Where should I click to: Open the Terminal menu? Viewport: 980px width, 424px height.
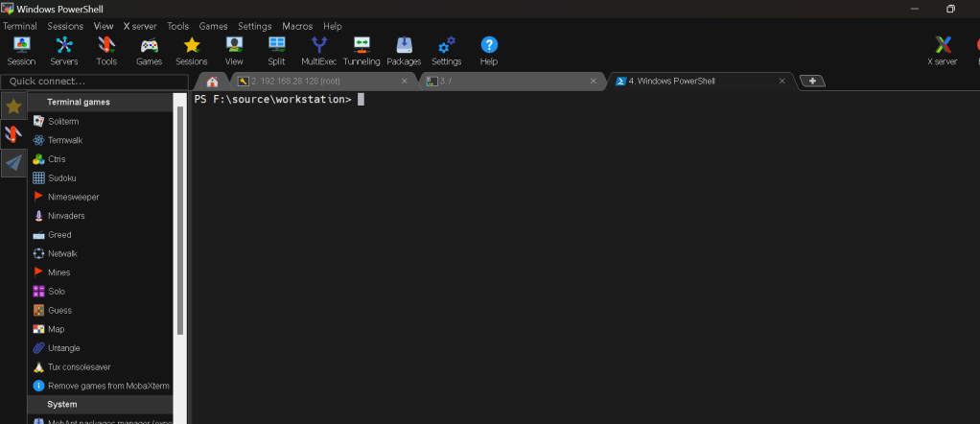20,26
